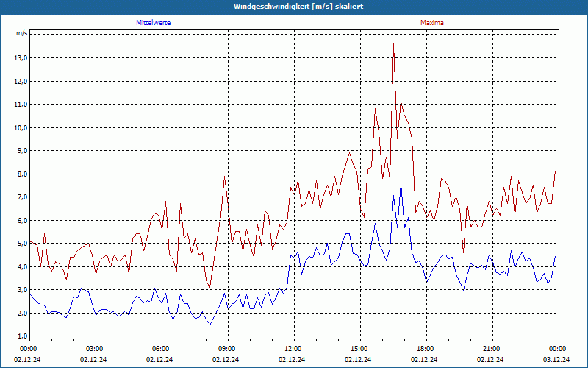The image size is (588, 368).
Task: Click the "11,0" y-axis value
Action: [21, 105]
